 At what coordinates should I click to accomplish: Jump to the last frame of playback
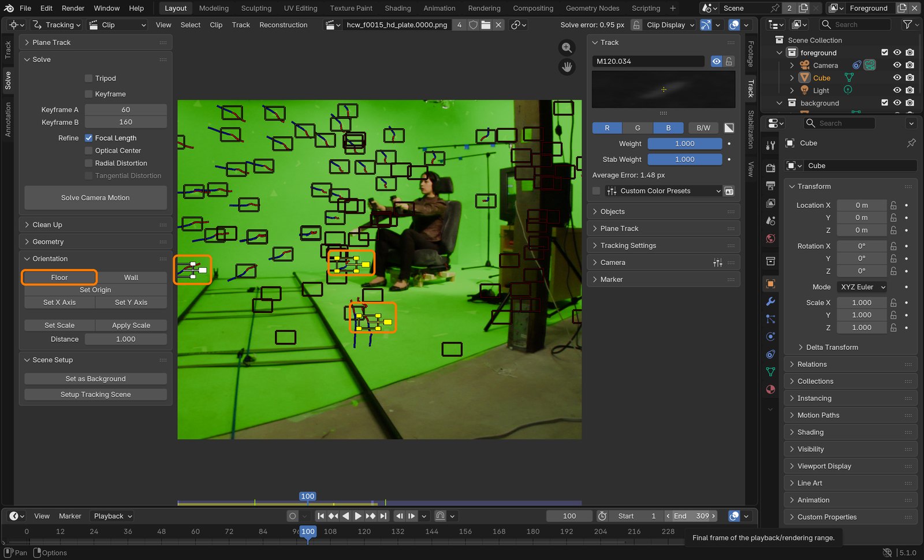pyautogui.click(x=383, y=516)
